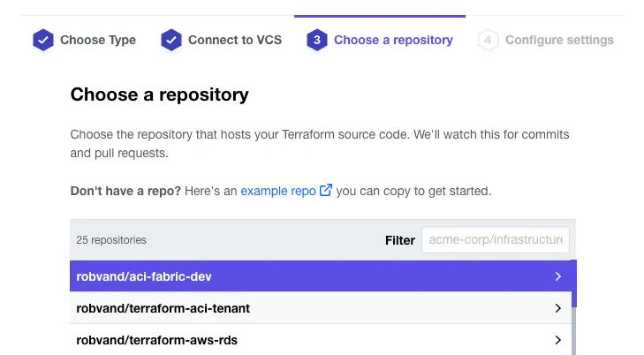
Task: Return to the Connect to VCS step
Action: (x=234, y=40)
